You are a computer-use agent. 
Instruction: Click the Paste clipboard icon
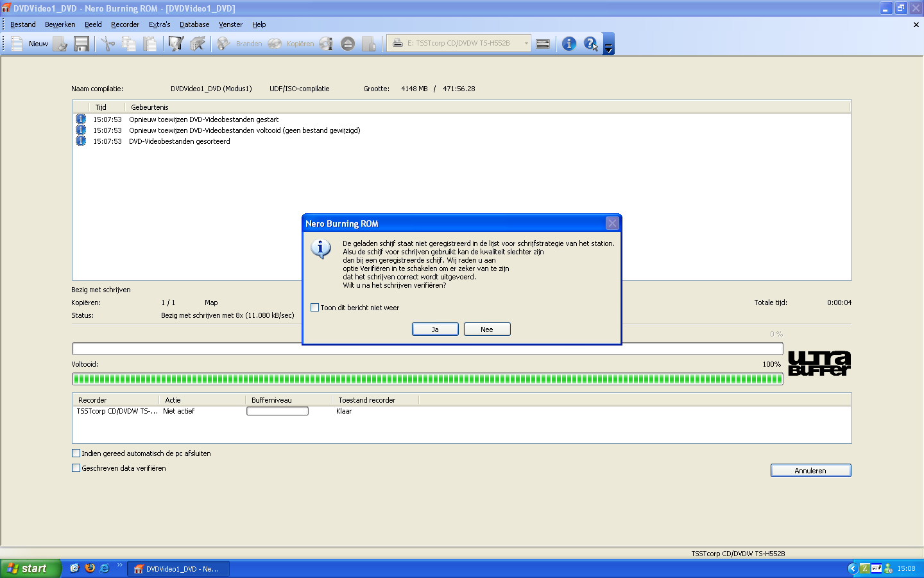coord(150,44)
